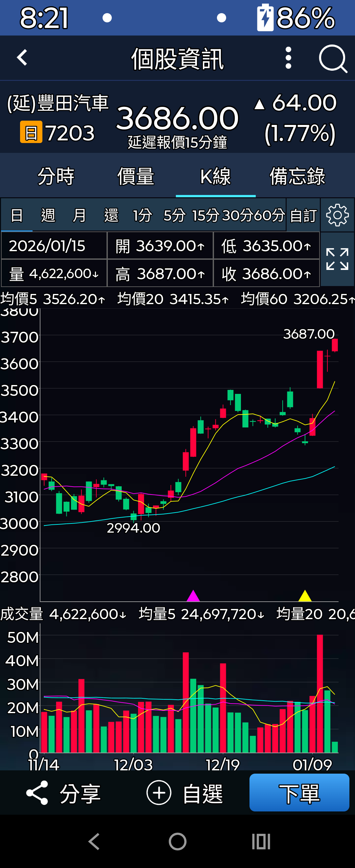Tap the yellow triangle chart marker
355x868 pixels.
pyautogui.click(x=305, y=596)
